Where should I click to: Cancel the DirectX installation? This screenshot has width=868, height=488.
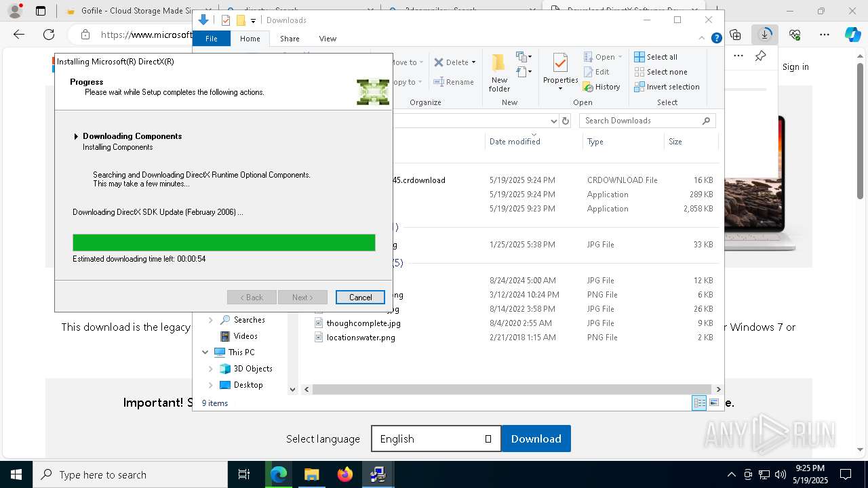(x=360, y=298)
